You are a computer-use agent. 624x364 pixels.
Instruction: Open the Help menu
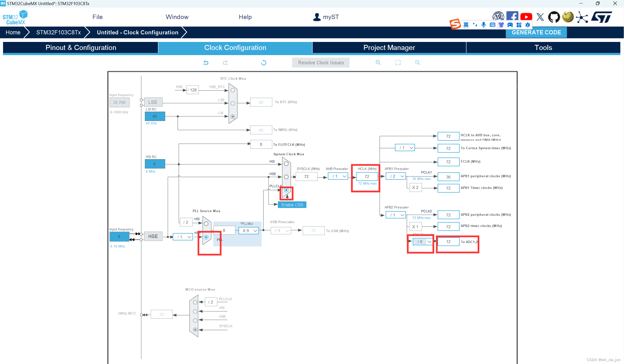point(245,17)
